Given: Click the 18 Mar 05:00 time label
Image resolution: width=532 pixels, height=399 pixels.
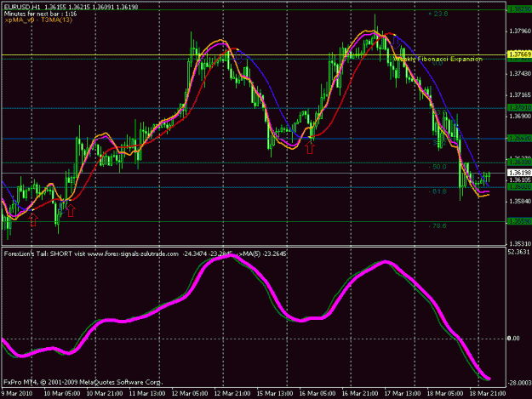Looking at the screenshot, I should pyautogui.click(x=445, y=394).
